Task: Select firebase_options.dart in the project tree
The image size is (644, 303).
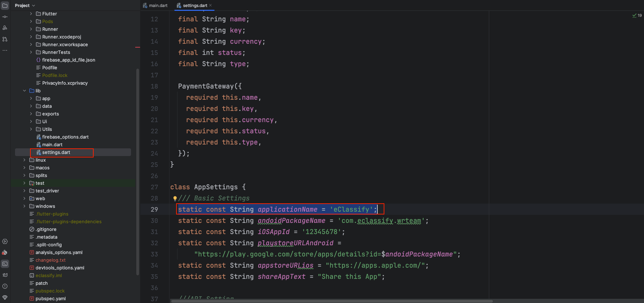Action: (65, 137)
